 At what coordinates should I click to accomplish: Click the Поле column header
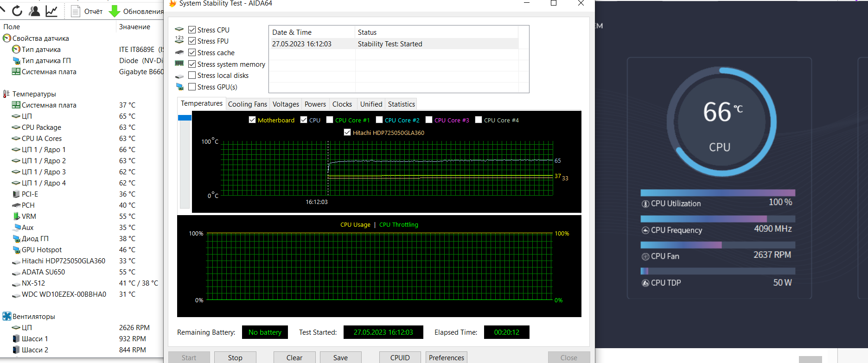(x=57, y=27)
